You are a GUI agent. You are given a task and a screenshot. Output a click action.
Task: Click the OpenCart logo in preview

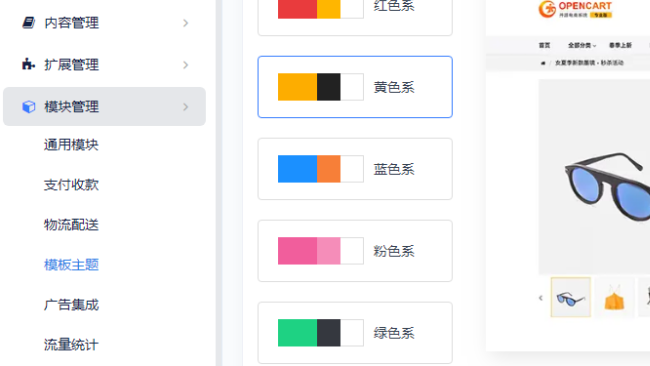coord(575,9)
